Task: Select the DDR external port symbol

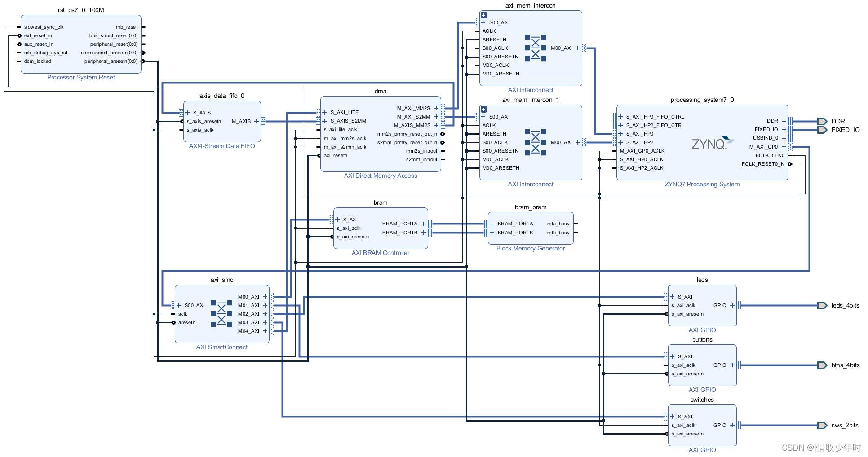Action: tap(822, 121)
